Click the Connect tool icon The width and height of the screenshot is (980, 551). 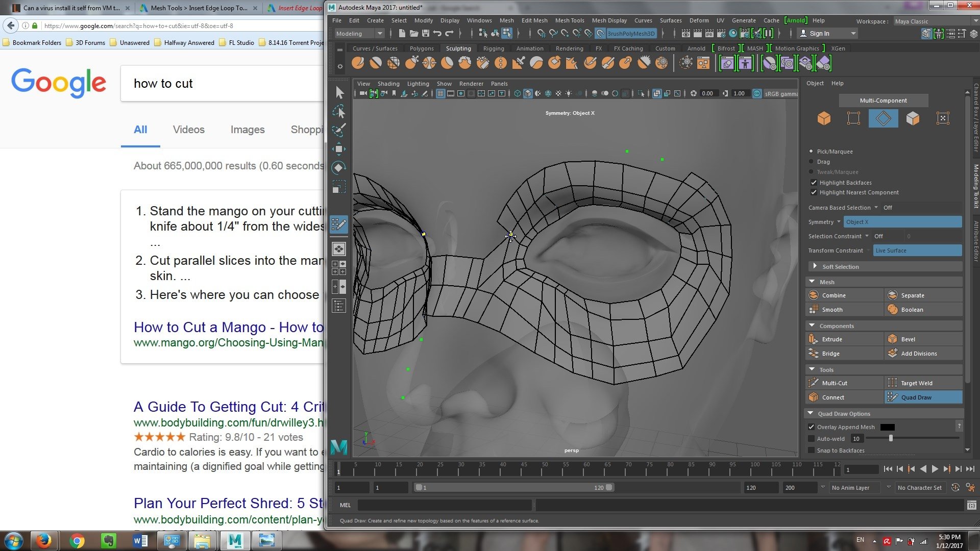(x=813, y=397)
